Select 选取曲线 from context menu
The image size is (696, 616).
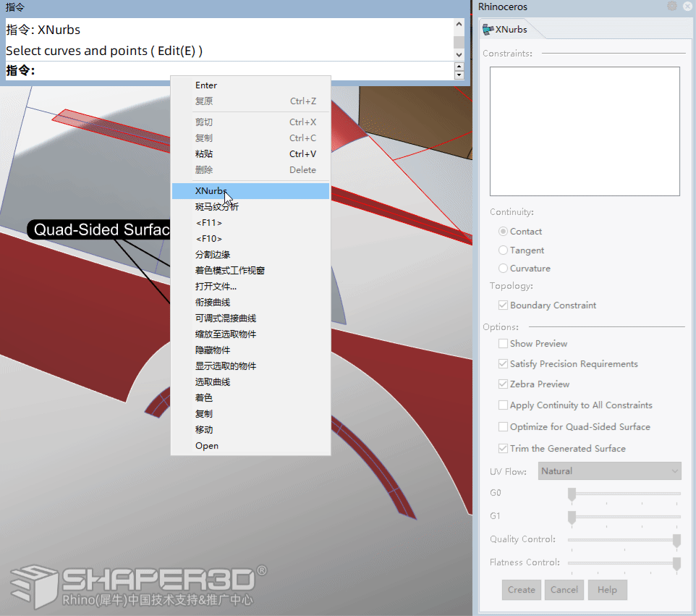pyautogui.click(x=251, y=382)
